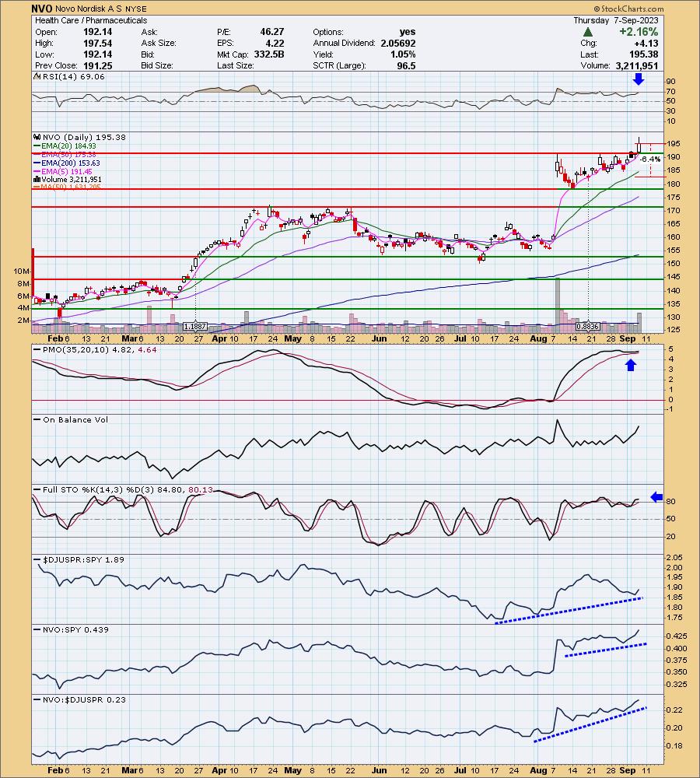This screenshot has width=700, height=778.
Task: Click the '$DJUSPR:SPY 1.89' panel label
Action: tap(83, 559)
